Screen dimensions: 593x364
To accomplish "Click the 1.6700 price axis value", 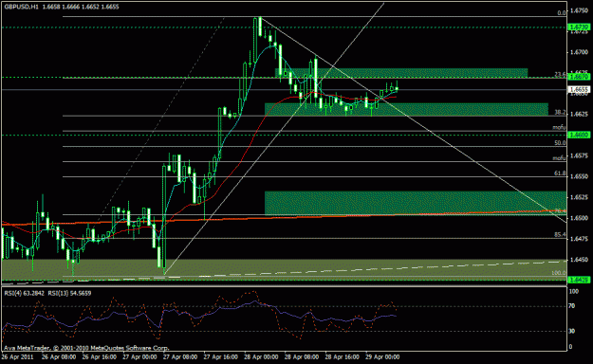I will (x=579, y=52).
